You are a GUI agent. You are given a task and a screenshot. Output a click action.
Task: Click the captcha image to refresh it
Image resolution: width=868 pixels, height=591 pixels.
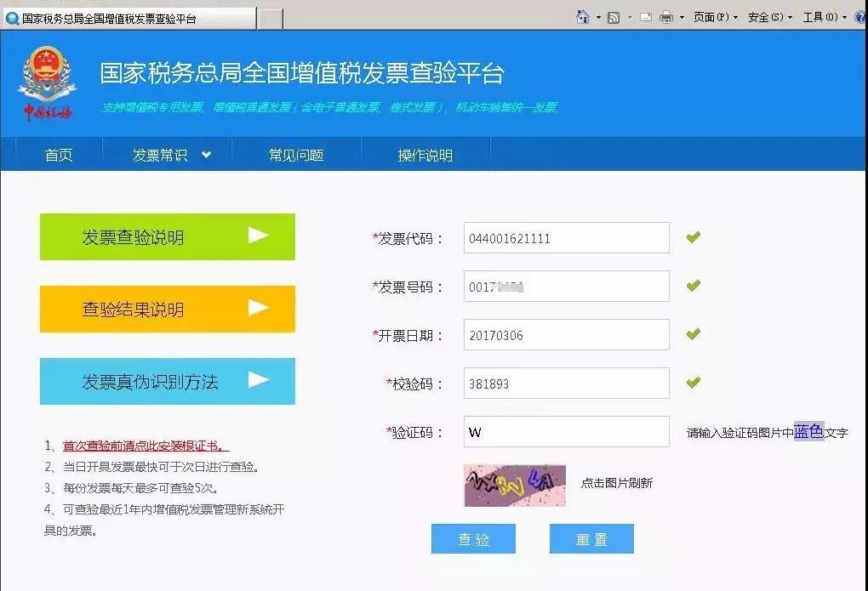513,485
